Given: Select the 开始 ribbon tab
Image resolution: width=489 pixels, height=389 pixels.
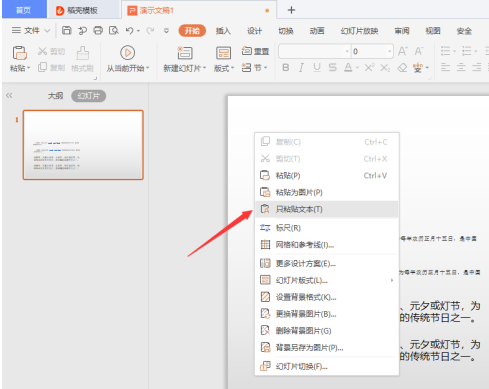Looking at the screenshot, I should click(x=192, y=31).
